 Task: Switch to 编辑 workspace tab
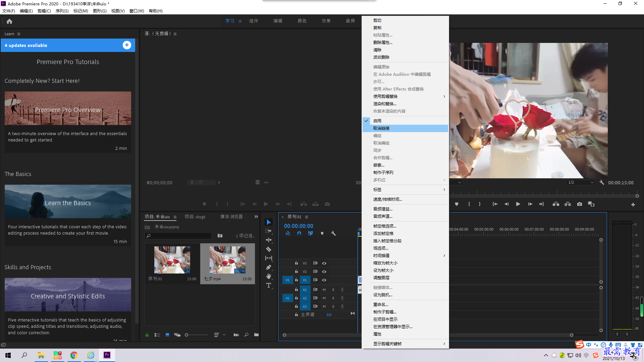278,21
